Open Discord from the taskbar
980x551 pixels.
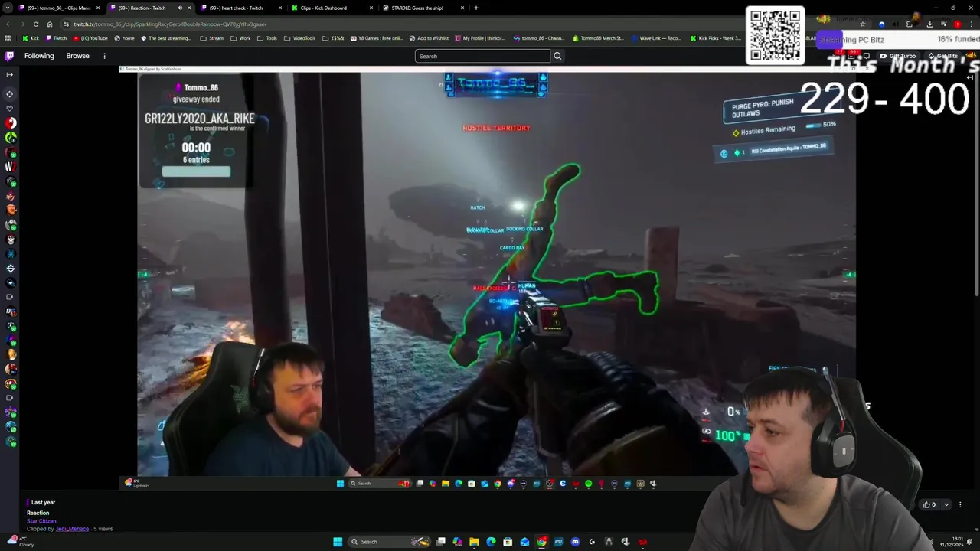click(x=575, y=542)
